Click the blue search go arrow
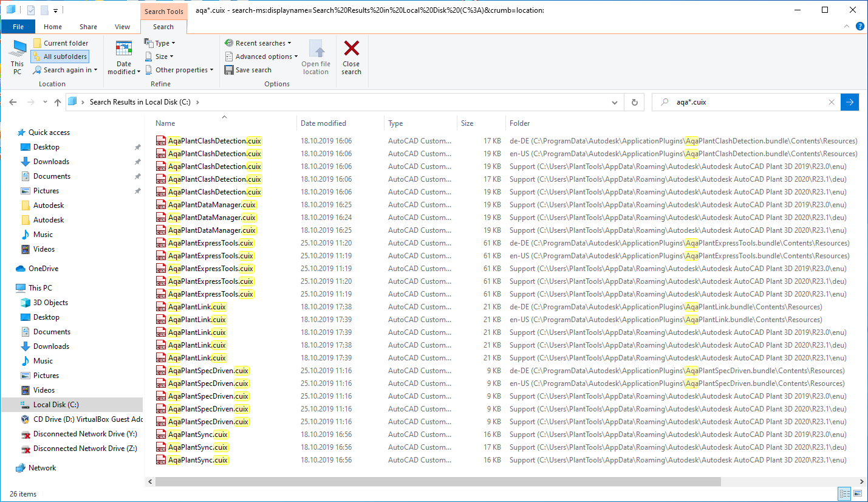868x502 pixels. [850, 102]
